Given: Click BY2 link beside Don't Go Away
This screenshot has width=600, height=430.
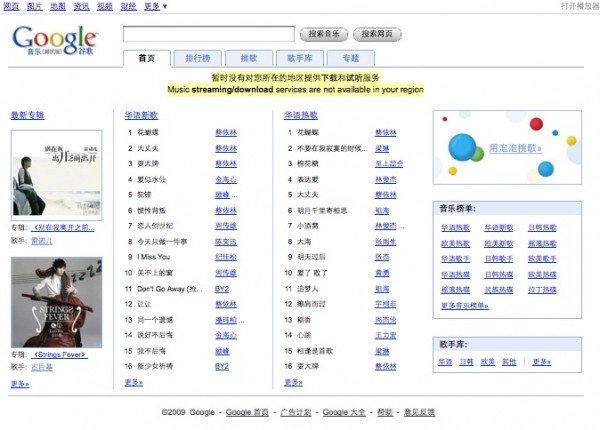Looking at the screenshot, I should click(222, 289).
